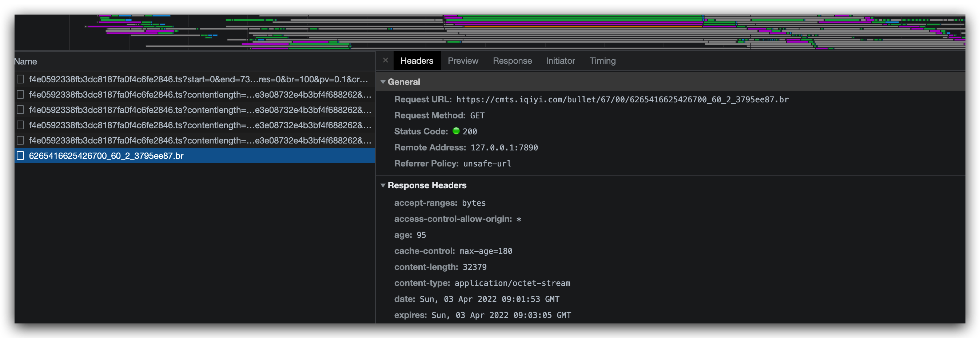
Task: Click the cache-control max-age=180 value
Action: click(485, 251)
